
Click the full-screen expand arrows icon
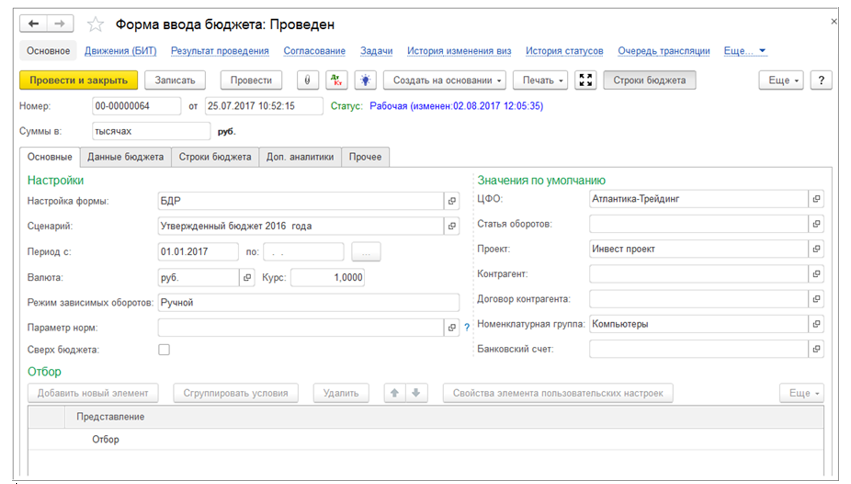[x=587, y=80]
